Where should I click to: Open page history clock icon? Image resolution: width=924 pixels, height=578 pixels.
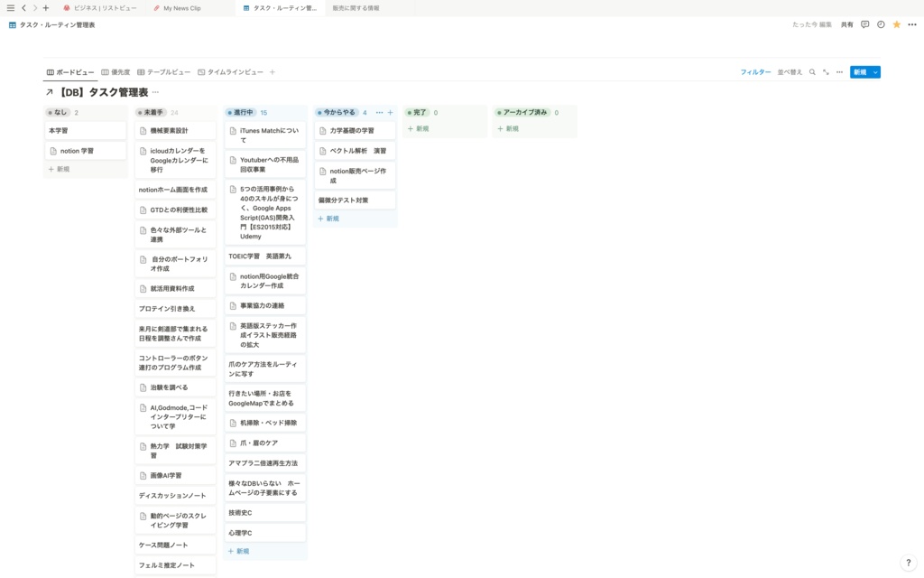click(881, 24)
